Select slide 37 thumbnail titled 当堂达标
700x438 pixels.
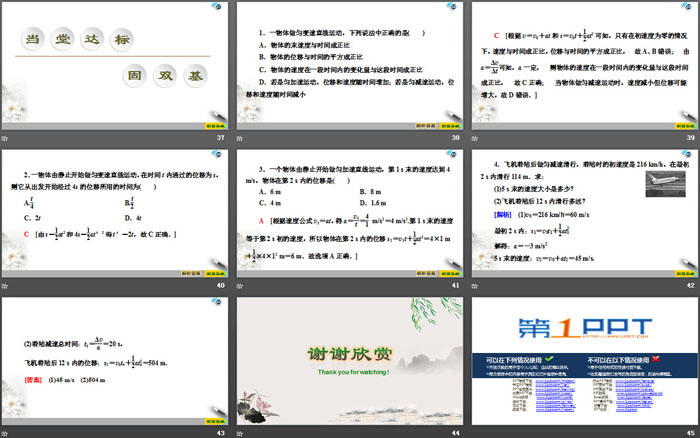pos(115,66)
